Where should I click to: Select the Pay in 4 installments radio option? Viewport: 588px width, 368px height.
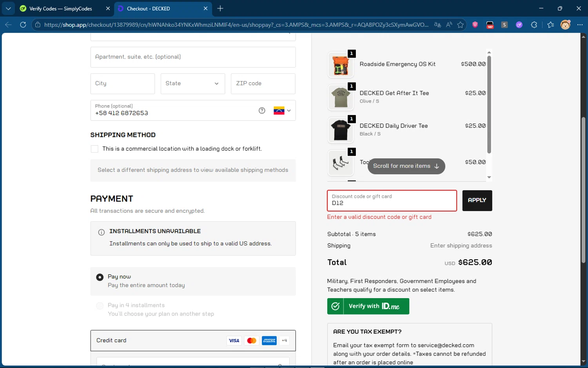pos(100,306)
